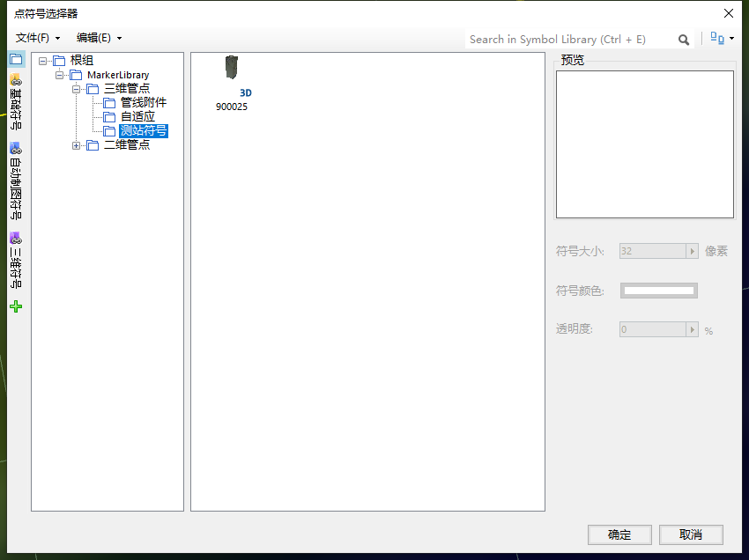Close the 点符号选择器 dialog
The height and width of the screenshot is (560, 749).
click(x=729, y=13)
